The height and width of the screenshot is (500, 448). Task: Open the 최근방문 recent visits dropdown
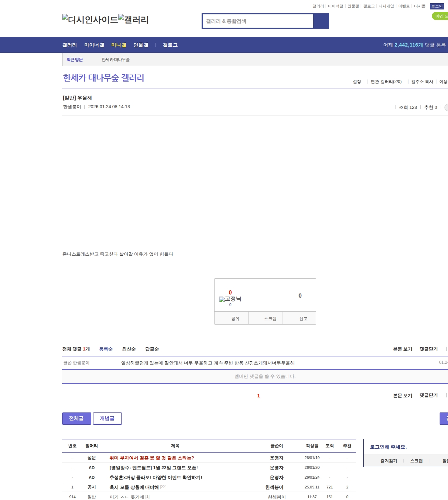point(75,60)
